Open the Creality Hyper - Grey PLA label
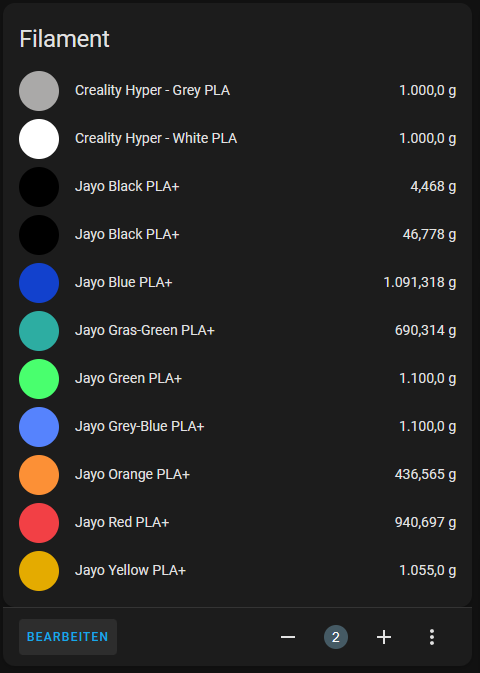 click(x=152, y=91)
